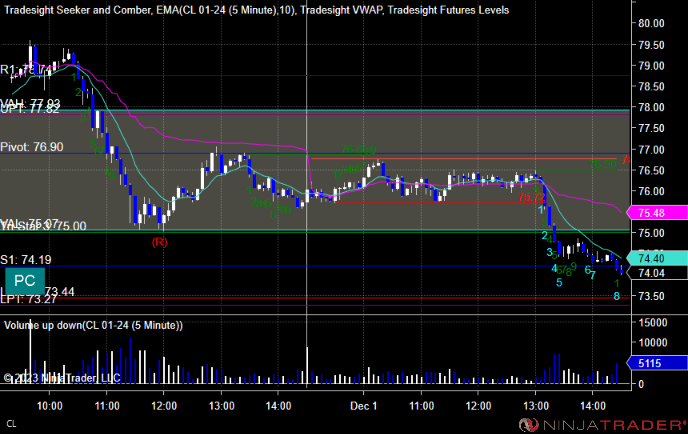The height and width of the screenshot is (434, 688).
Task: Click the 'Dec 1' date label on time axis
Action: point(363,406)
